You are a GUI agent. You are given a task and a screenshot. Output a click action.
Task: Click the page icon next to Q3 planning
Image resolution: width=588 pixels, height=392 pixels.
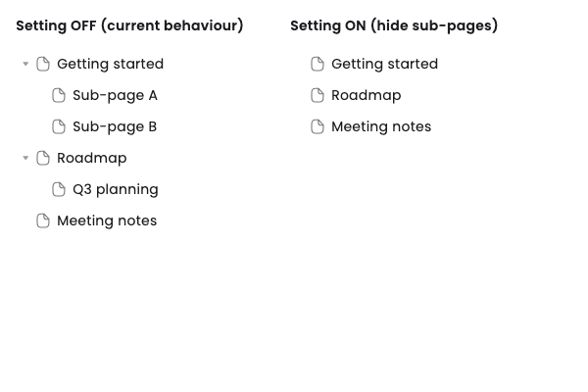coord(59,189)
